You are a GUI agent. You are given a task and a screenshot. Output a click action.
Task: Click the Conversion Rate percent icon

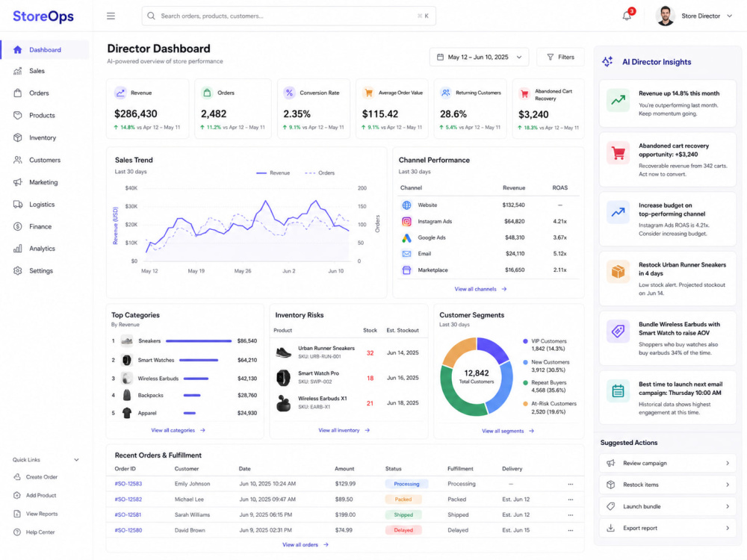click(x=289, y=93)
